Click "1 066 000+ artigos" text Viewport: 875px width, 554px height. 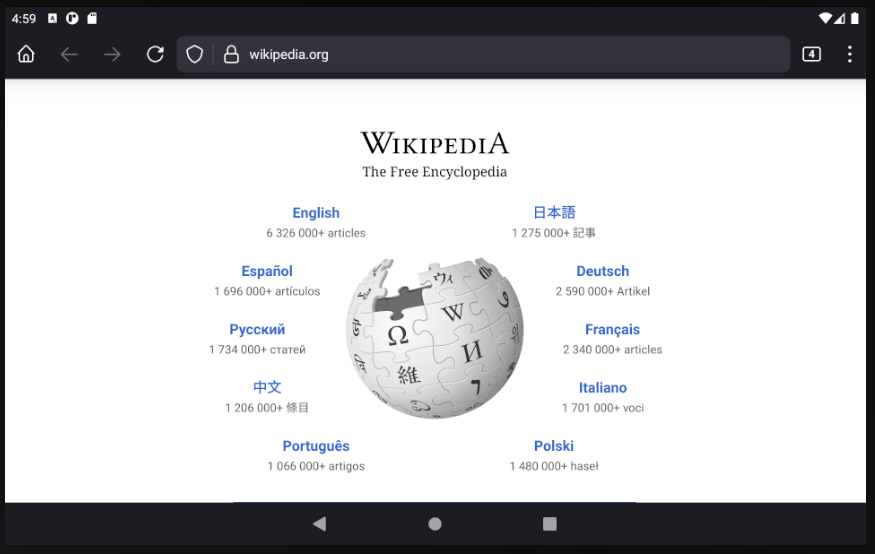coord(316,466)
